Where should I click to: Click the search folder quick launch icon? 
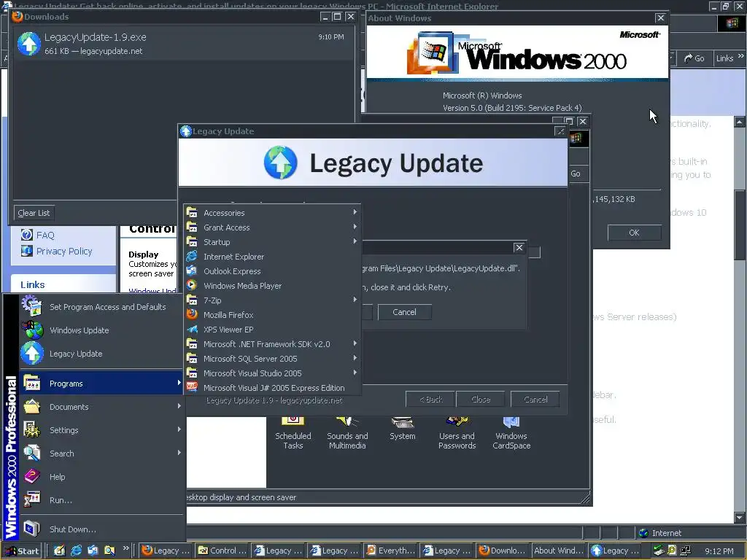tap(109, 551)
